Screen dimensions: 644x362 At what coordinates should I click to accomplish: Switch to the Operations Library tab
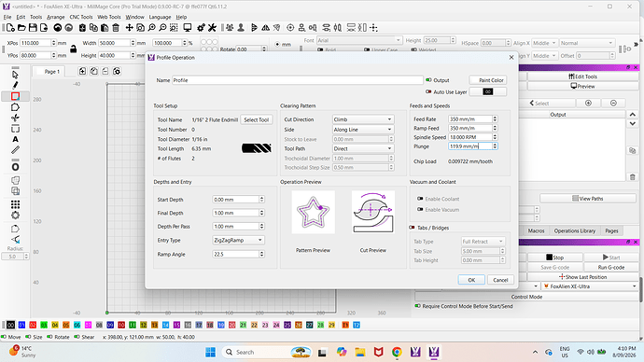pos(574,230)
